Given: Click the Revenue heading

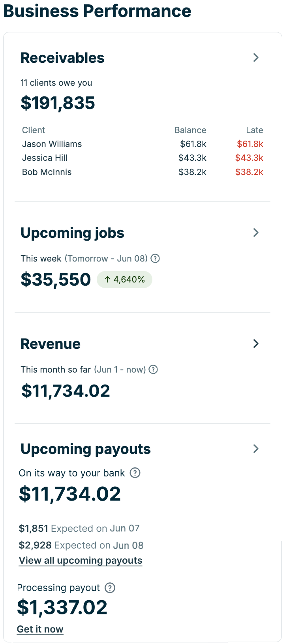Looking at the screenshot, I should tap(51, 344).
